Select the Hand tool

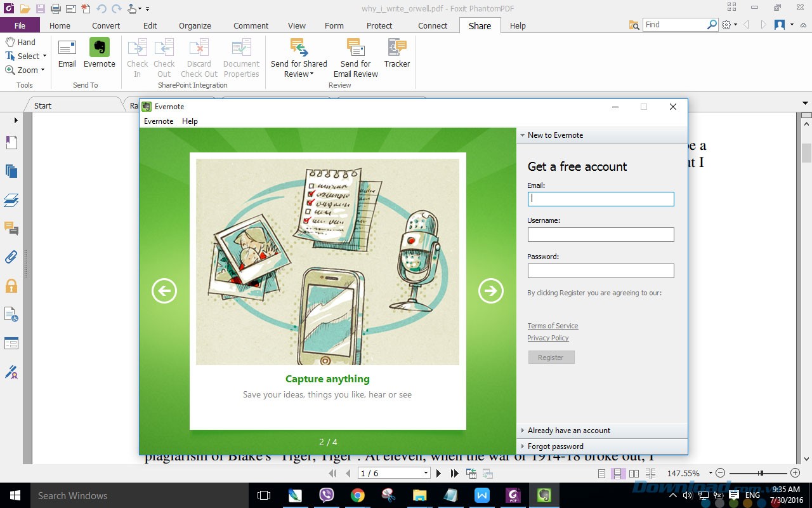pos(20,42)
